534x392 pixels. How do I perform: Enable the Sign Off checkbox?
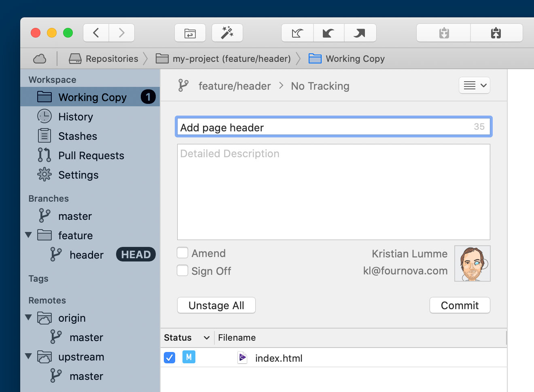point(182,270)
